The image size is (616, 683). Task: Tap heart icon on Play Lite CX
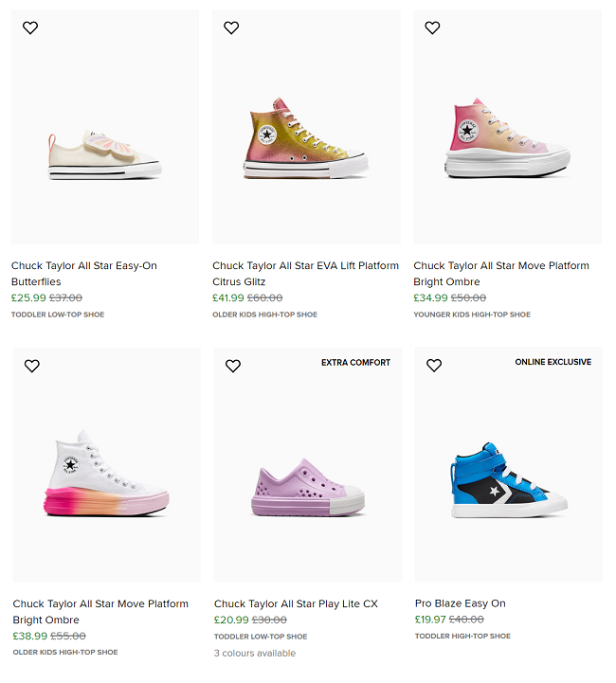pyautogui.click(x=233, y=366)
